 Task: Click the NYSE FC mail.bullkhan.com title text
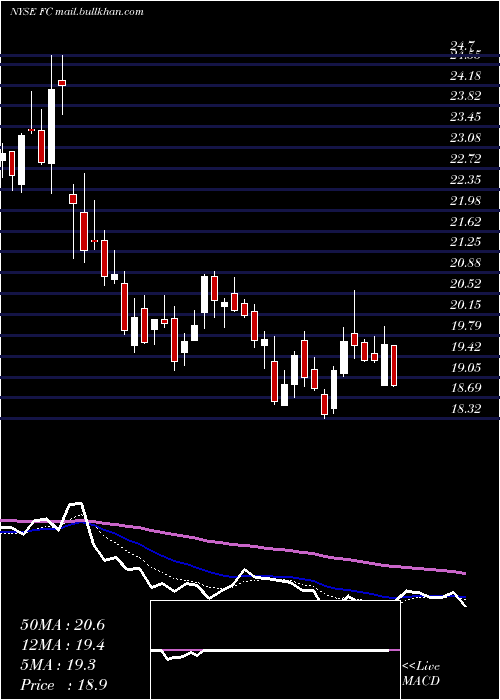76,12
